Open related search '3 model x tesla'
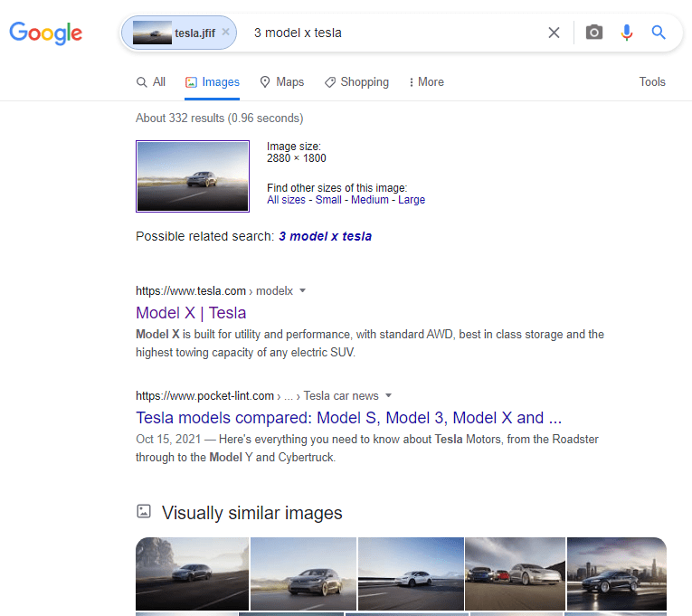The width and height of the screenshot is (692, 616). [326, 236]
